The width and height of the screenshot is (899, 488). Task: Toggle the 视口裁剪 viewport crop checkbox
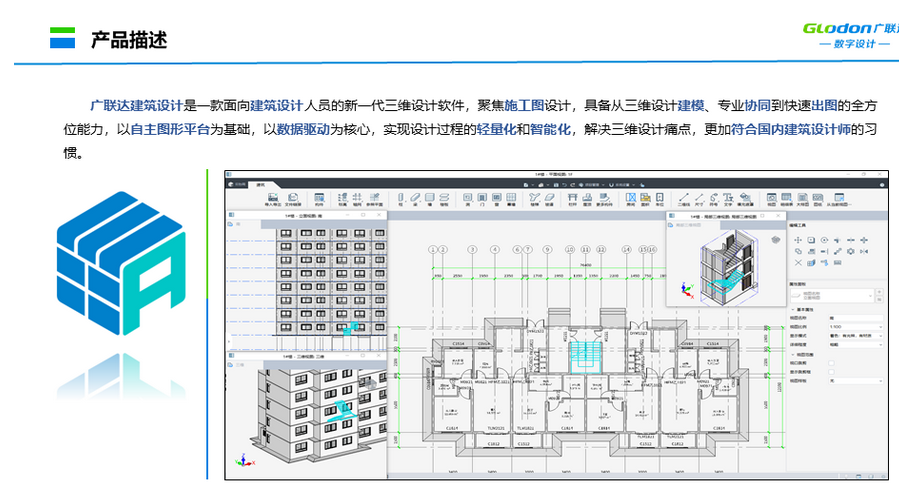click(x=831, y=363)
